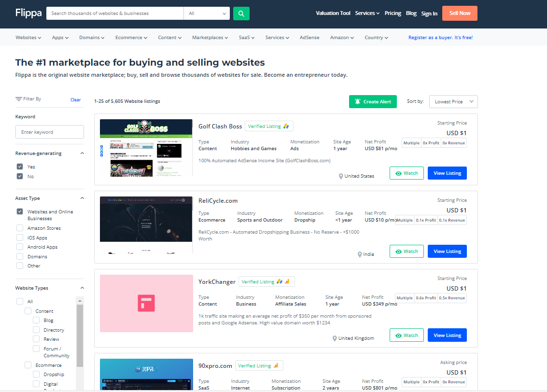Collapse the Revenue-generating filter section
The image size is (547, 392).
point(83,153)
